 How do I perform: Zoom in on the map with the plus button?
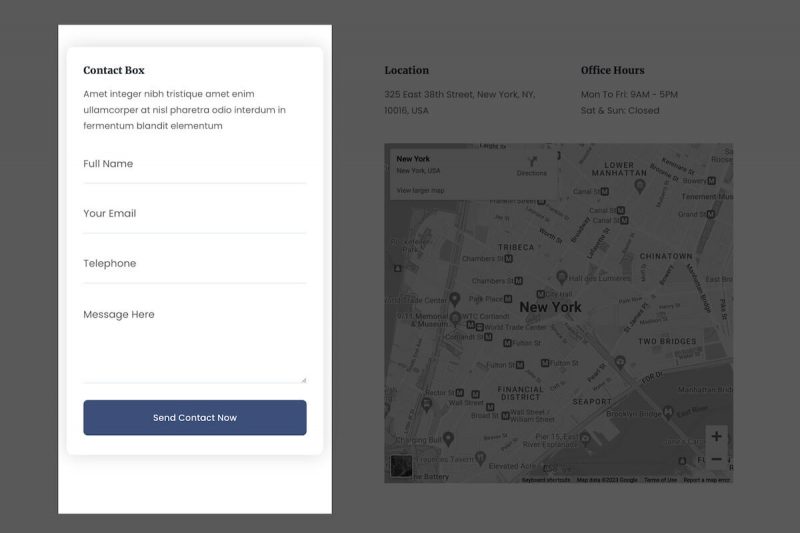(716, 437)
